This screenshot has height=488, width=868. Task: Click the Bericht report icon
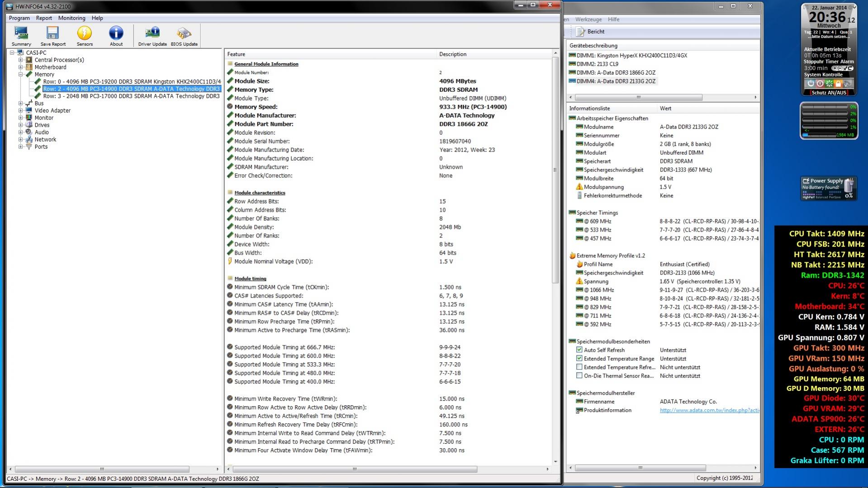(x=580, y=32)
